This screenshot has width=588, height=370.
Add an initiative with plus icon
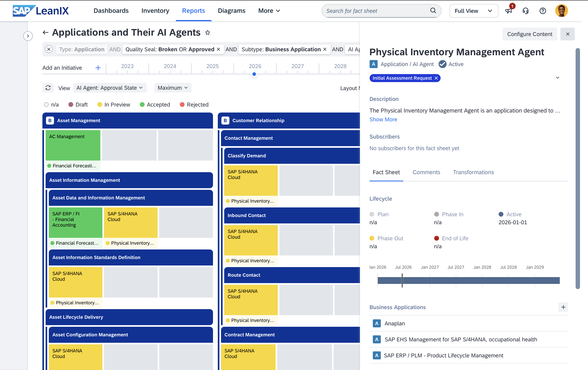[98, 68]
